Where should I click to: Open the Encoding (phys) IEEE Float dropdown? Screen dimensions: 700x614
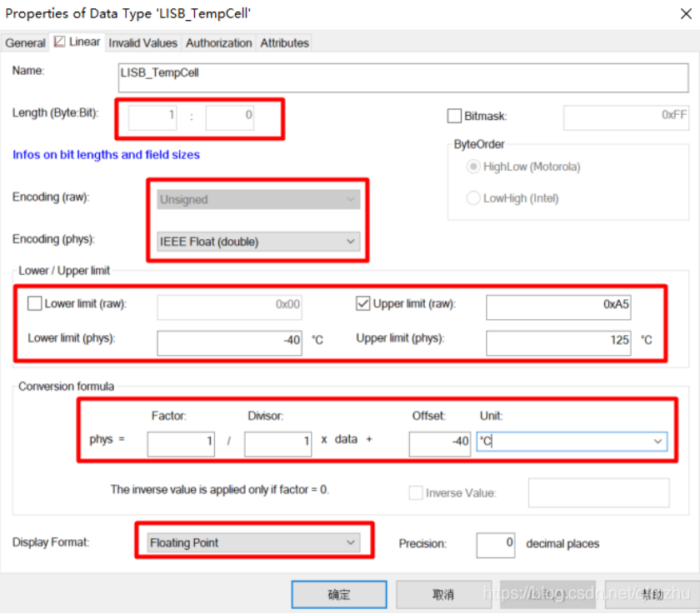click(258, 242)
